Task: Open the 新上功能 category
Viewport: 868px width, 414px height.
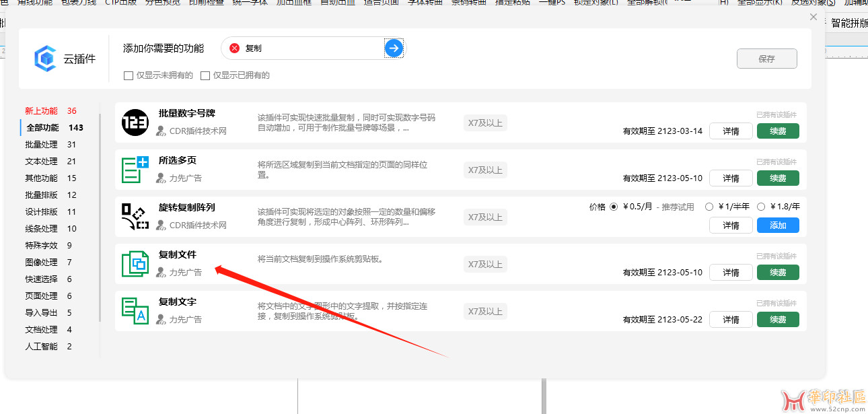Action: tap(41, 110)
